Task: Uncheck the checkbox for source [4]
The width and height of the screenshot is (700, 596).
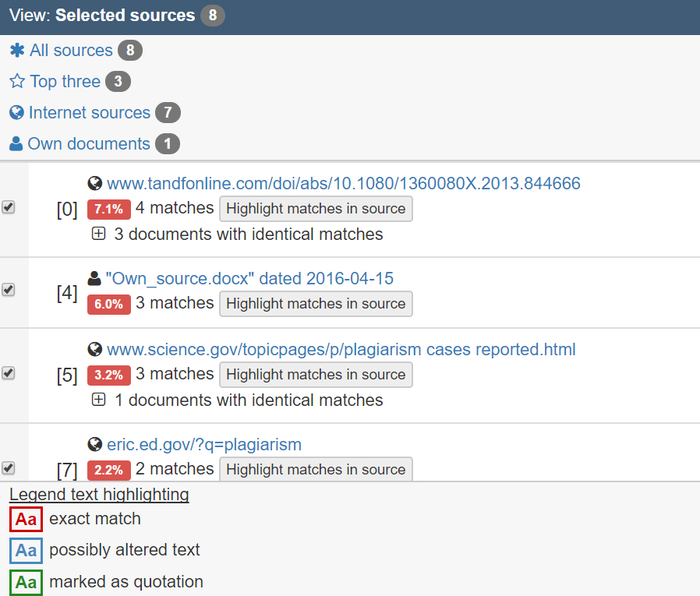Action: click(x=9, y=290)
